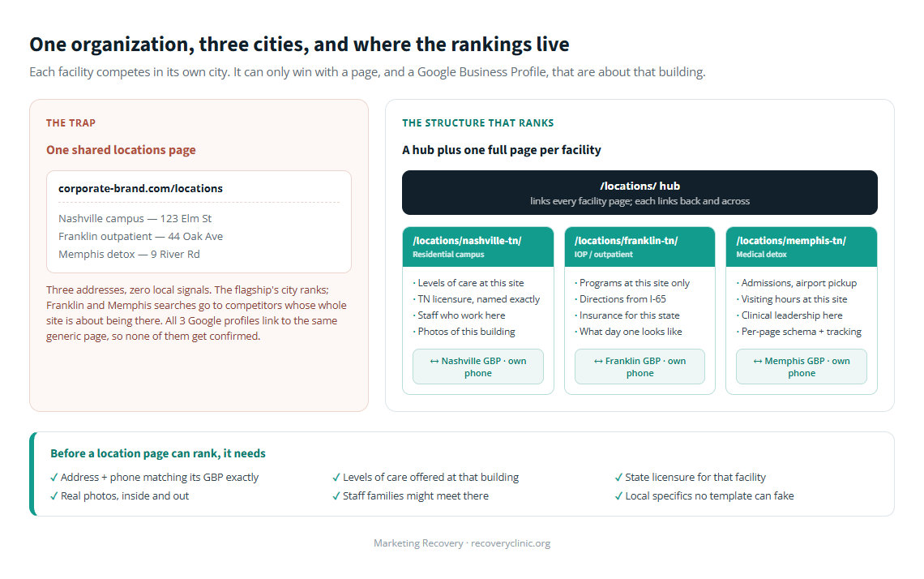Click 'Programs at this site only' bullet
This screenshot has width=924, height=579.
[x=632, y=283]
